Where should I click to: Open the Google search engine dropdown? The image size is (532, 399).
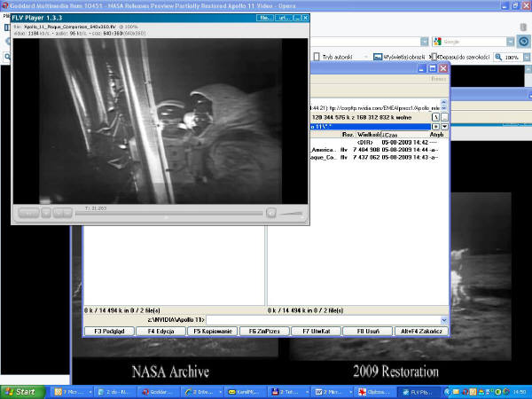511,42
